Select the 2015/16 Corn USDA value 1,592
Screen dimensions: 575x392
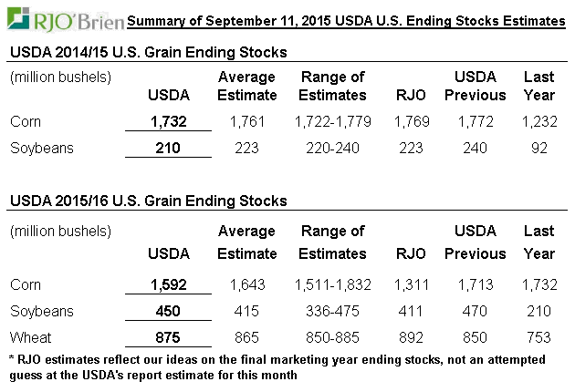(x=169, y=285)
